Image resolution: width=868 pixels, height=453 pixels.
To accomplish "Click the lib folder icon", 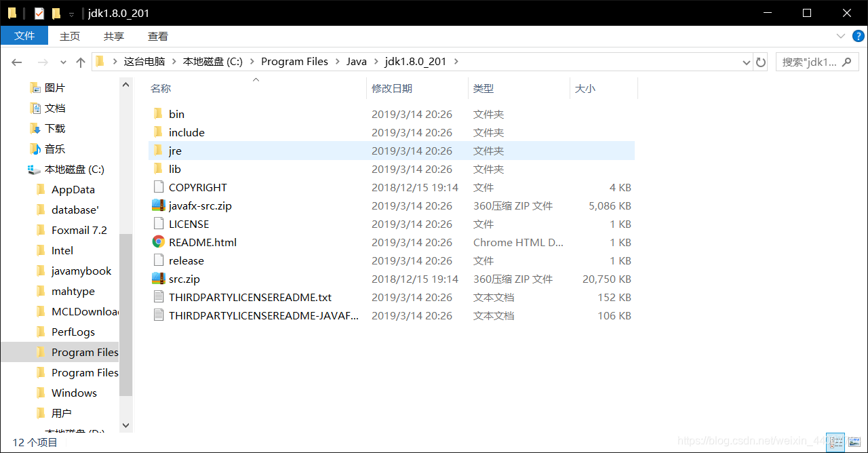I will tap(158, 168).
